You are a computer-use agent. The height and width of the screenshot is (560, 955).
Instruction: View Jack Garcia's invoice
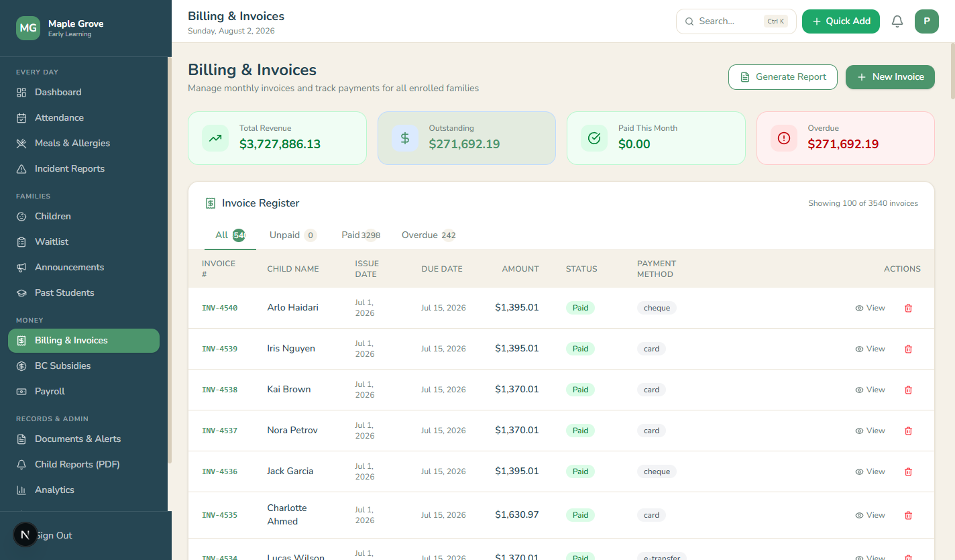point(870,472)
